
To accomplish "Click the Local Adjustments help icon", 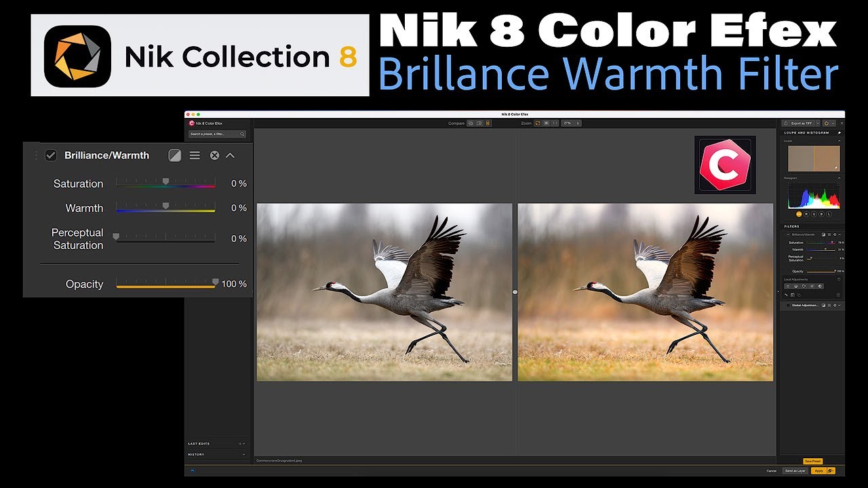I will (839, 279).
